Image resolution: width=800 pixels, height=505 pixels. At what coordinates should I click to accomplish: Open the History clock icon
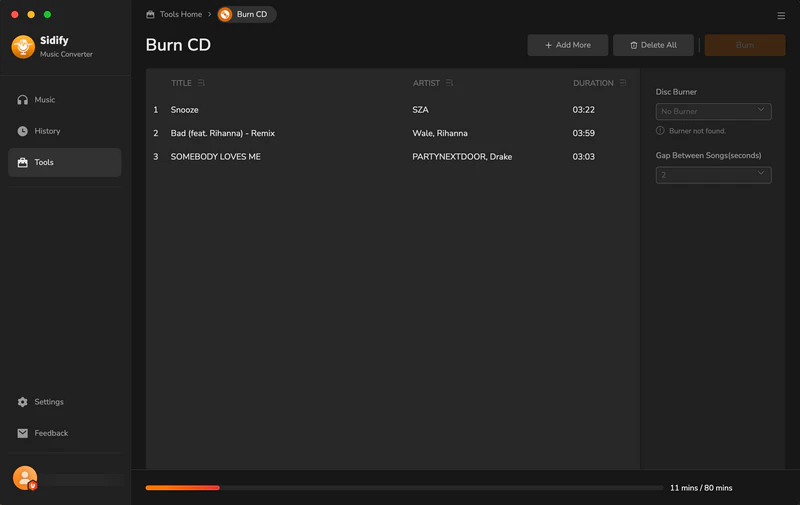(x=22, y=131)
